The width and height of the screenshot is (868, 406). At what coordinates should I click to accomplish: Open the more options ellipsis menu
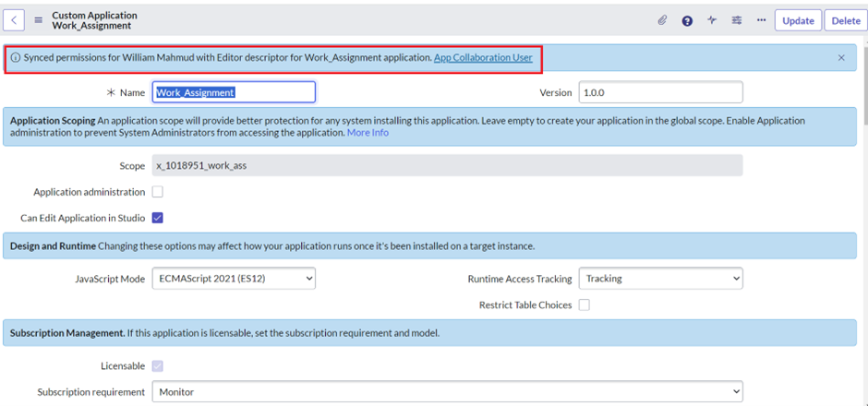[x=761, y=20]
